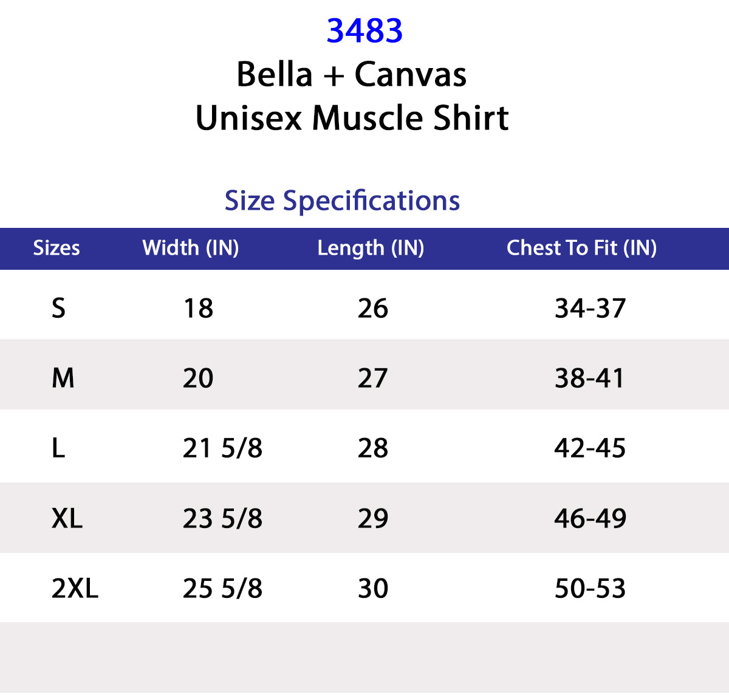Click the Width (IN) column header

191,248
